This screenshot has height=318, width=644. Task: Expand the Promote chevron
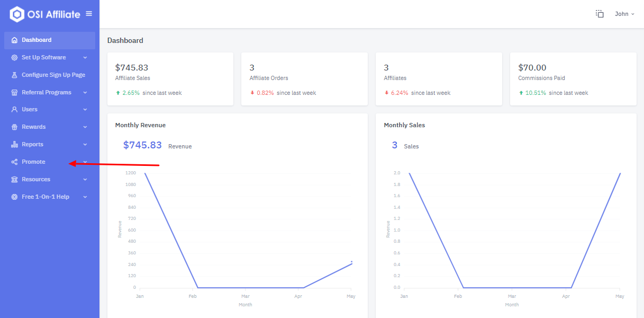point(85,162)
